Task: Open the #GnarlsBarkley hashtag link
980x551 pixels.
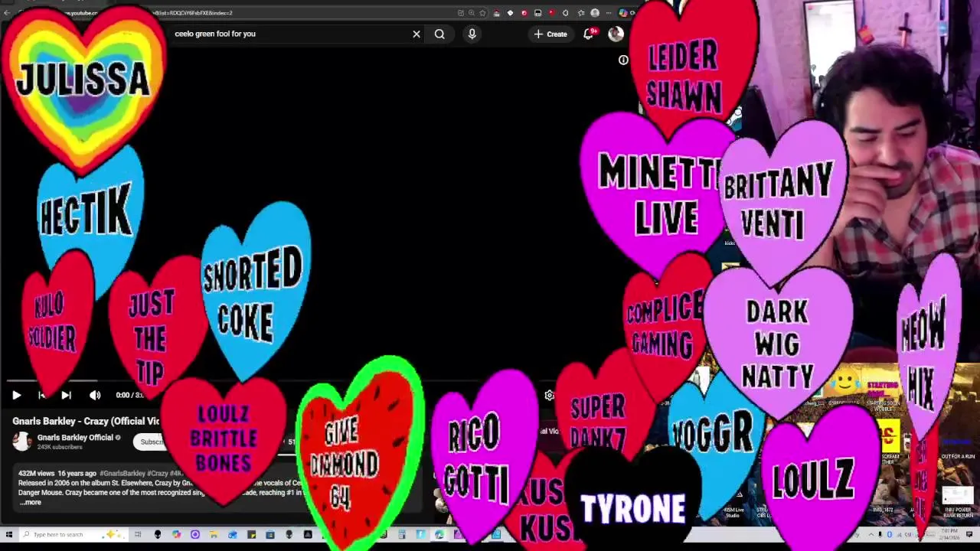Action: (x=122, y=474)
